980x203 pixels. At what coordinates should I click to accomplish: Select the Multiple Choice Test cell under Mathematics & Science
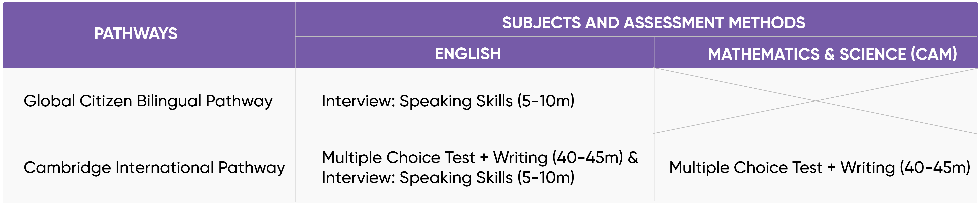(820, 168)
